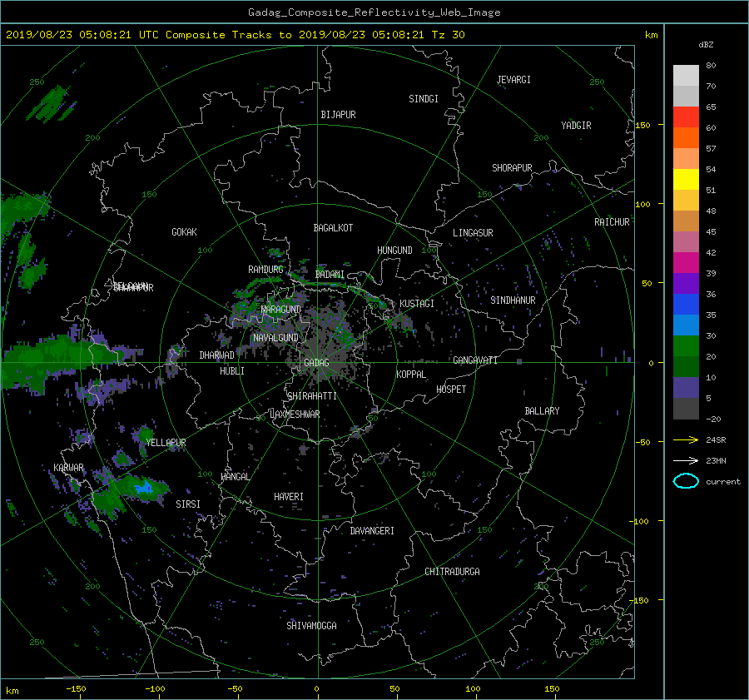The width and height of the screenshot is (749, 700).
Task: Click the YADGIR city label
Action: click(576, 126)
